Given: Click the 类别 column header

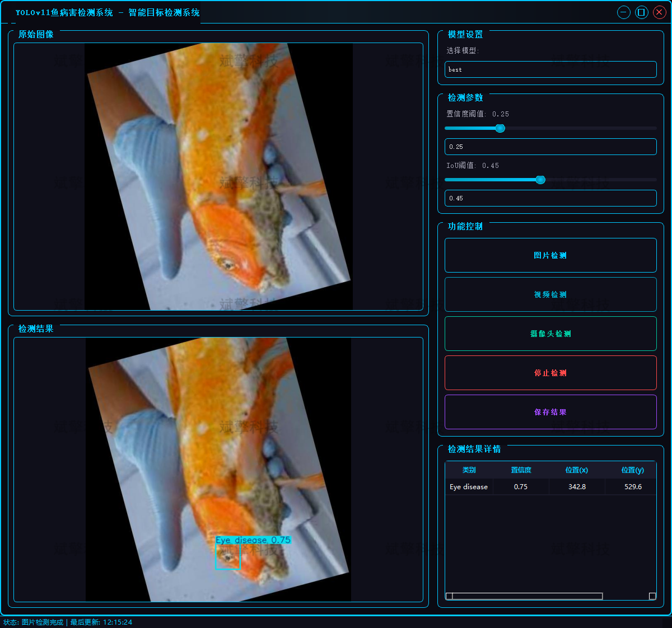Looking at the screenshot, I should (x=469, y=470).
